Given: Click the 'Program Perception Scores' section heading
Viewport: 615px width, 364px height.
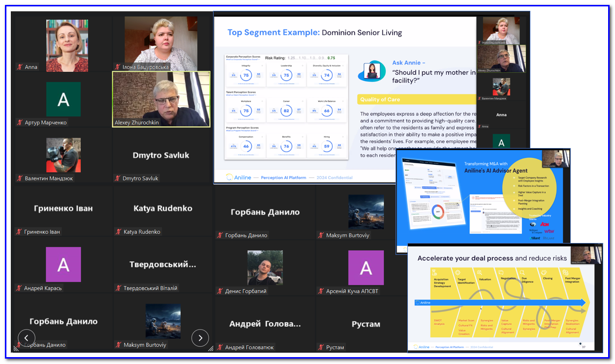Looking at the screenshot, I should (242, 127).
